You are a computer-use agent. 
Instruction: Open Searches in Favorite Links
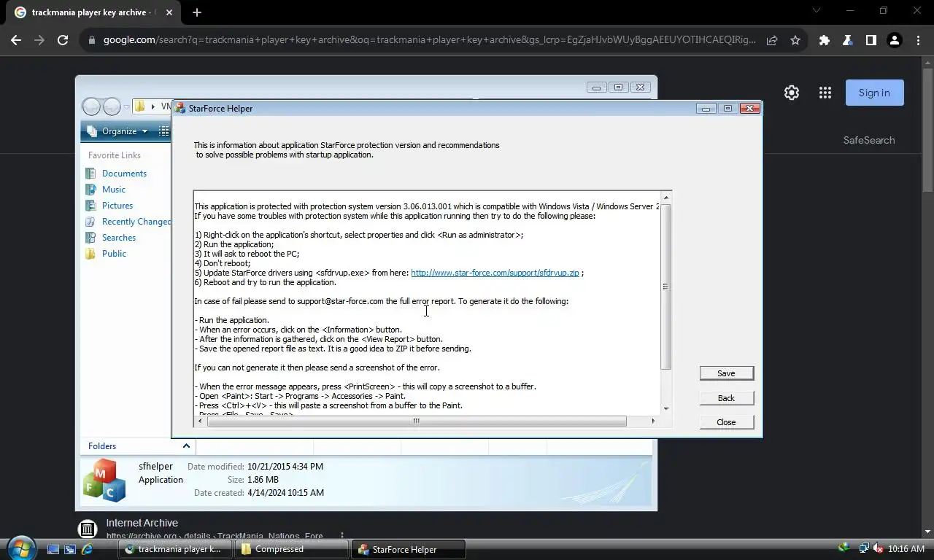coord(119,238)
